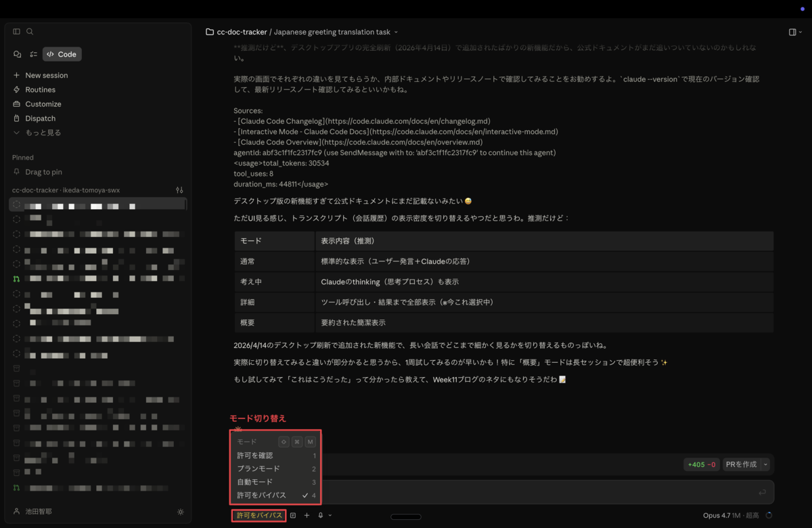Click the total_tokens: 30534 usage line
Screen dimensions: 812x528
click(281, 163)
